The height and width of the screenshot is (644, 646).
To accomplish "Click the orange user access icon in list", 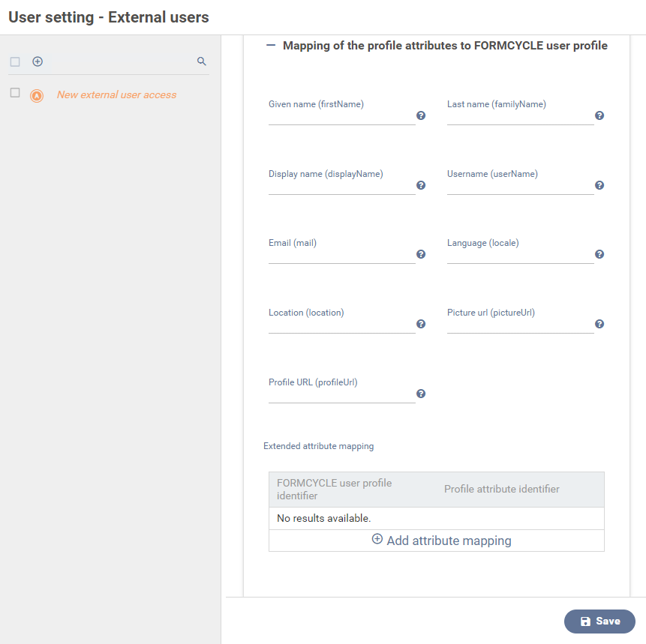I will [37, 95].
